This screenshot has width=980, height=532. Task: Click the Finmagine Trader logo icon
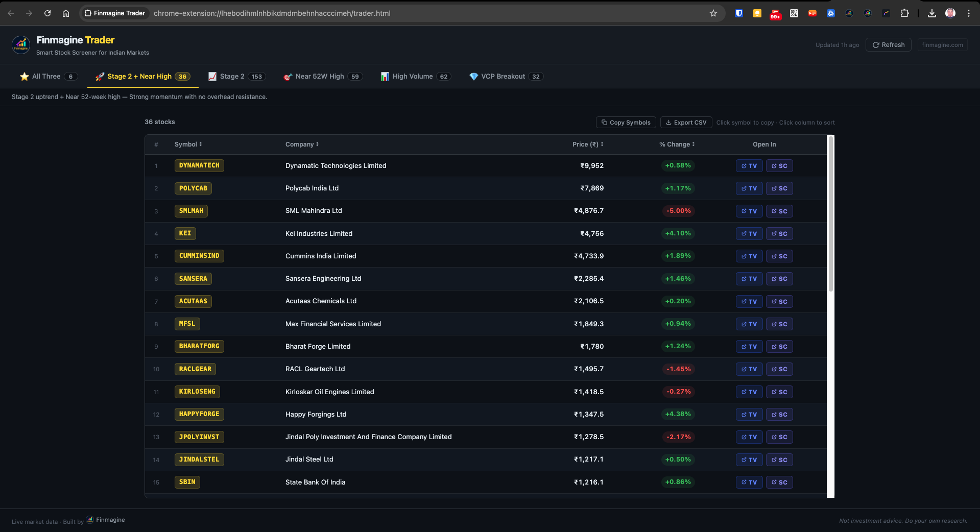[x=21, y=45]
